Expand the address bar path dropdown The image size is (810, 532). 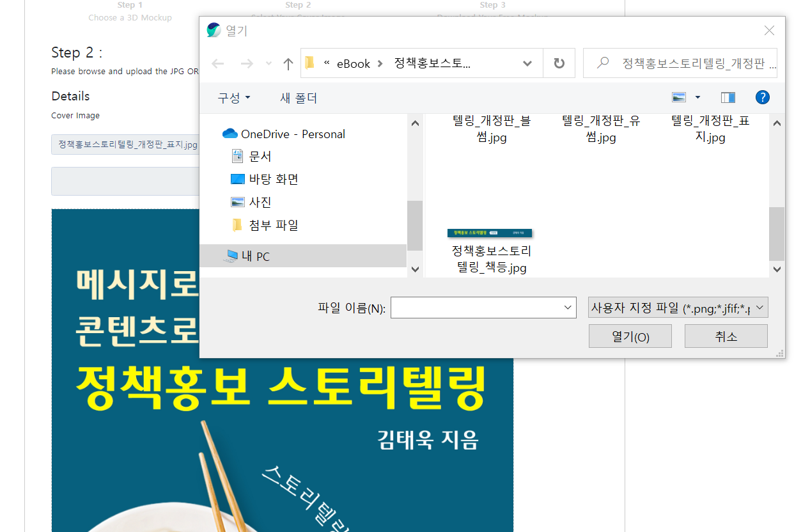click(527, 63)
